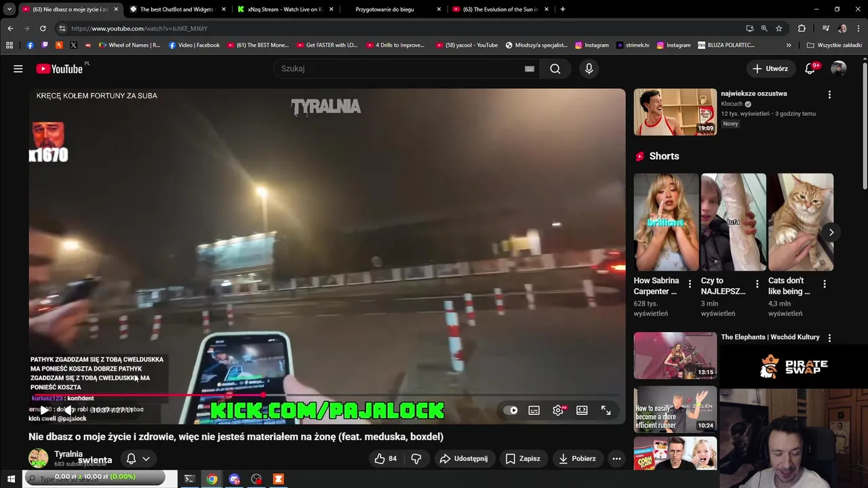Open more actions menu below video
868x488 pixels.
coord(616,459)
